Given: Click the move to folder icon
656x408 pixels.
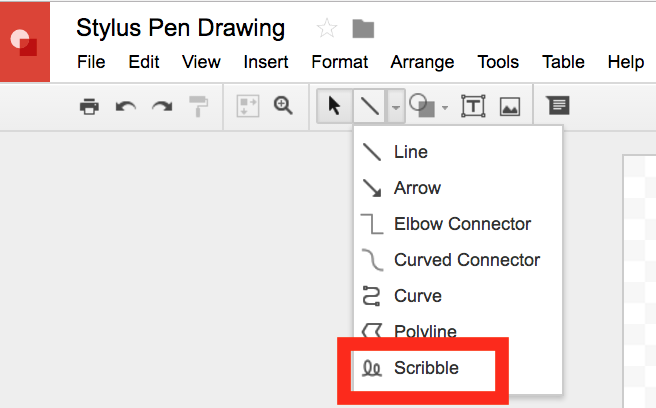Looking at the screenshot, I should 363,28.
